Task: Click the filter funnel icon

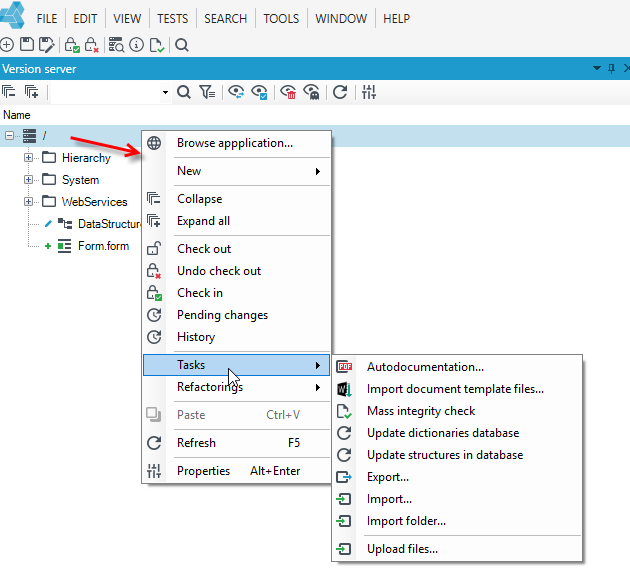Action: 207,92
